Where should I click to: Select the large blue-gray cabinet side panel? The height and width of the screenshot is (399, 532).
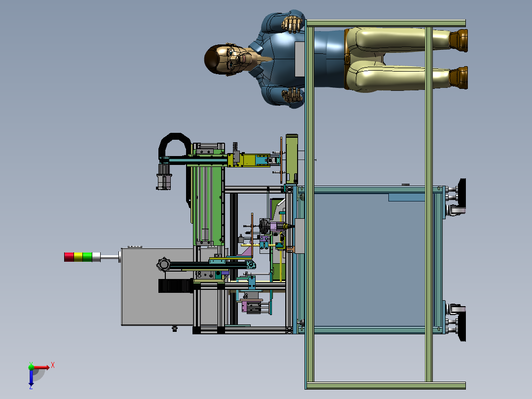click(x=369, y=260)
